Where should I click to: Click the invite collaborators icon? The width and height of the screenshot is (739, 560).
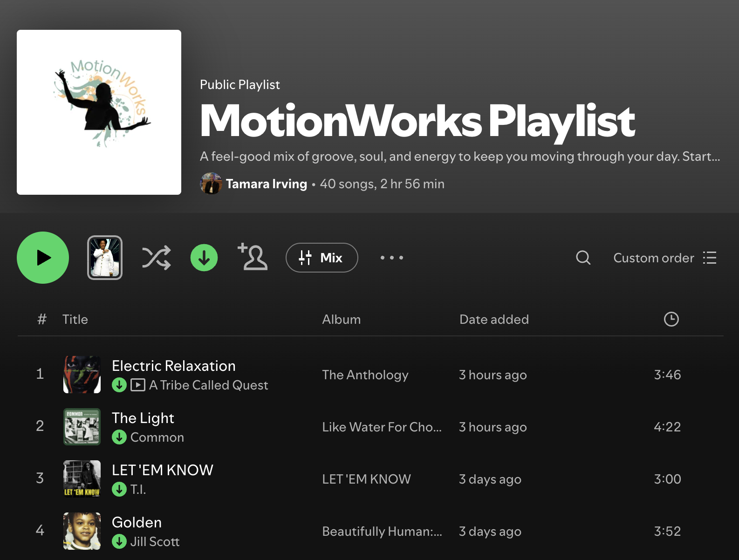pos(253,257)
